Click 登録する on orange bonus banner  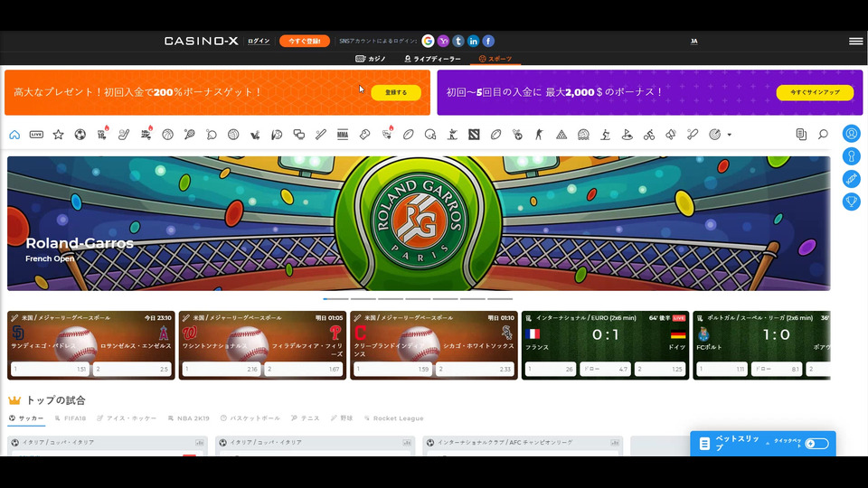pyautogui.click(x=396, y=92)
